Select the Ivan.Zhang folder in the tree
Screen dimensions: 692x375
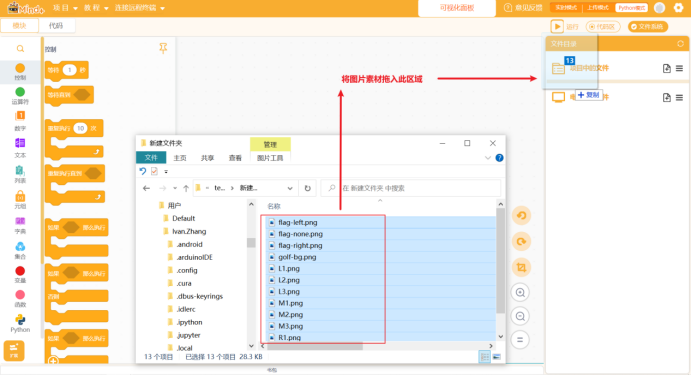click(x=189, y=231)
